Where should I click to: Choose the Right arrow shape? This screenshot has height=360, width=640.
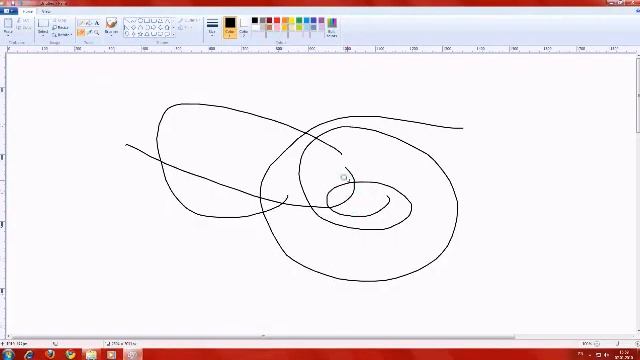click(153, 28)
